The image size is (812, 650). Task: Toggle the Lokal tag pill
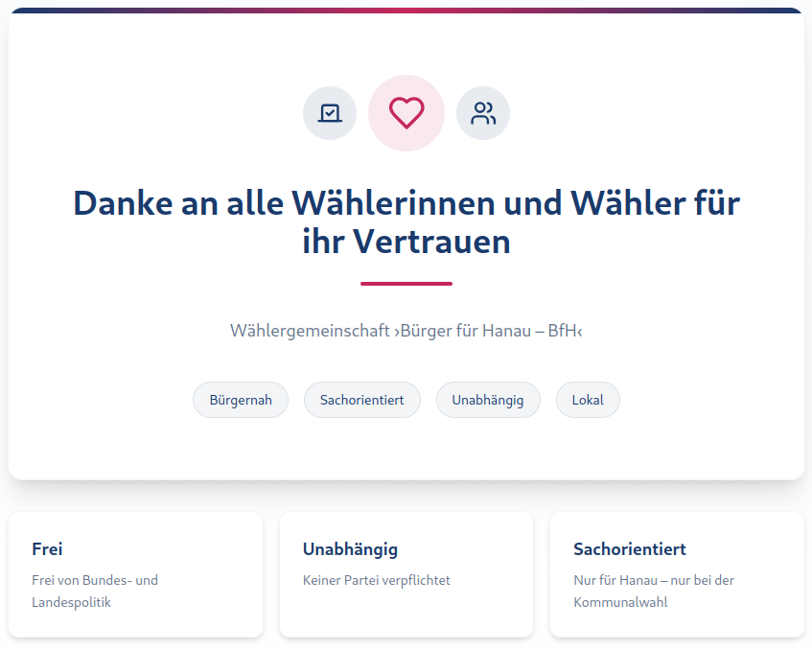(x=588, y=400)
